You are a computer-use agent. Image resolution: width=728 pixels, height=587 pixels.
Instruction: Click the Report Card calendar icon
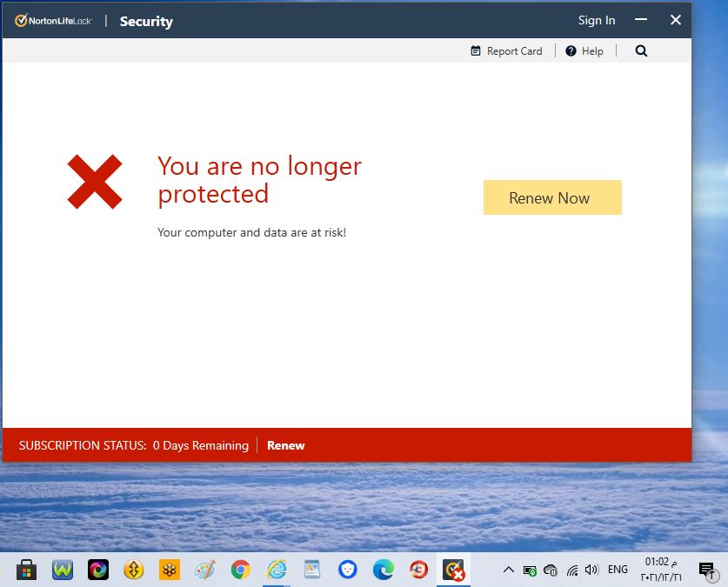tap(476, 51)
